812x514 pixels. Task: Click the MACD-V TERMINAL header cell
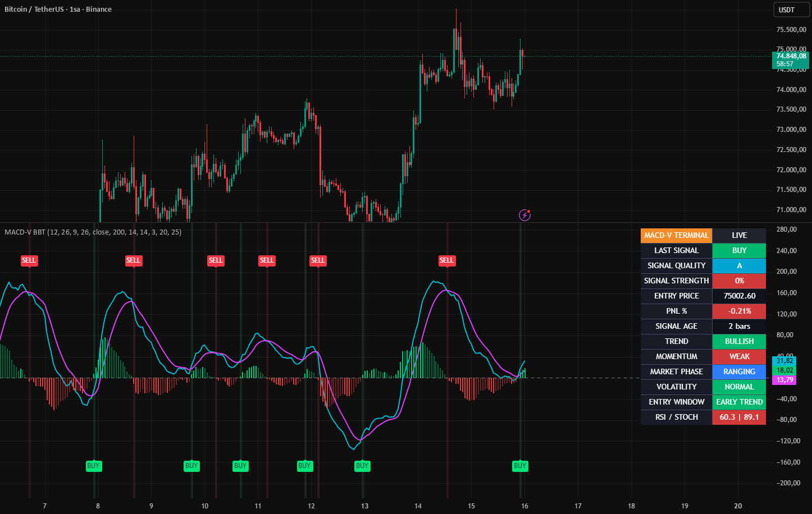[x=676, y=236]
